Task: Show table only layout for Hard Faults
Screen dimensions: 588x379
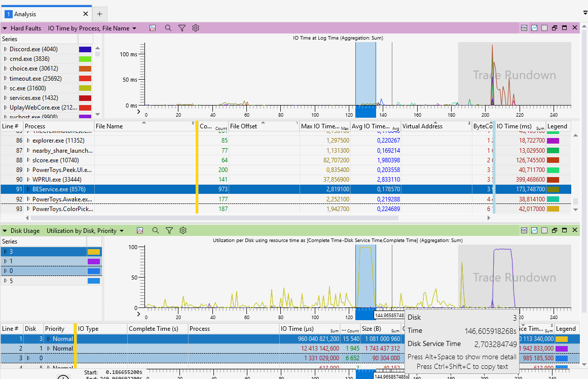Action: [544, 28]
